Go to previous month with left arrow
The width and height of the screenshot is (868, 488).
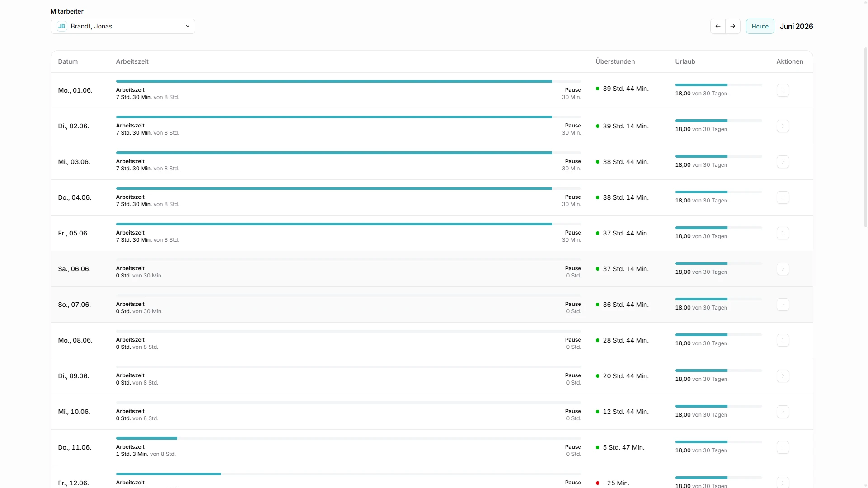[718, 26]
